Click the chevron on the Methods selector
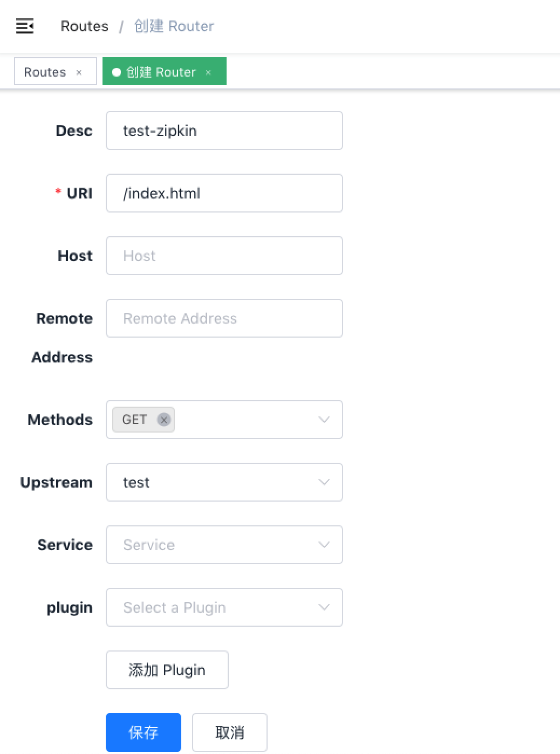The height and width of the screenshot is (754, 560). (324, 420)
